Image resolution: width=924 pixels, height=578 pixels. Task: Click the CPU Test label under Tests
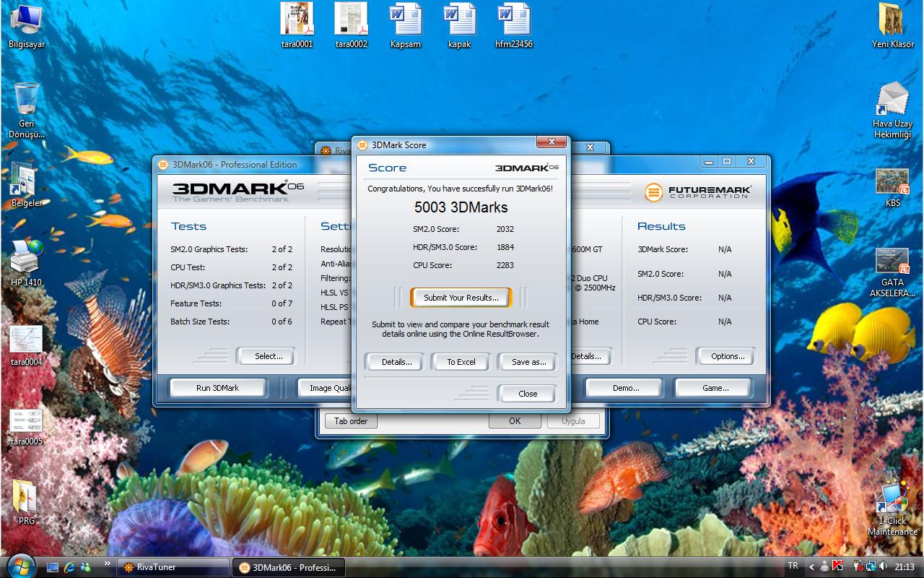[x=188, y=267]
